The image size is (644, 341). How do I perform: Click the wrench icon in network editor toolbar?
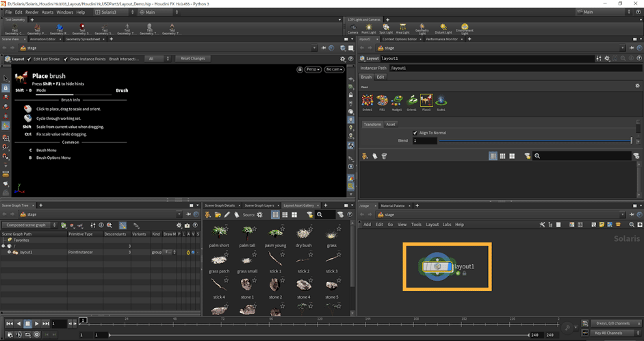click(542, 225)
